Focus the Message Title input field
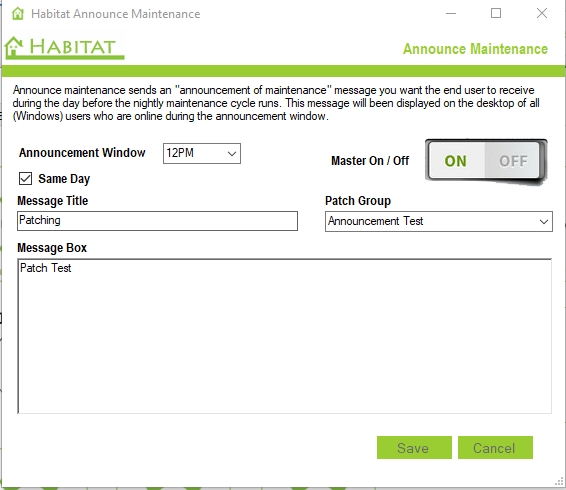Screen dimensions: 566x490 pyautogui.click(x=157, y=221)
